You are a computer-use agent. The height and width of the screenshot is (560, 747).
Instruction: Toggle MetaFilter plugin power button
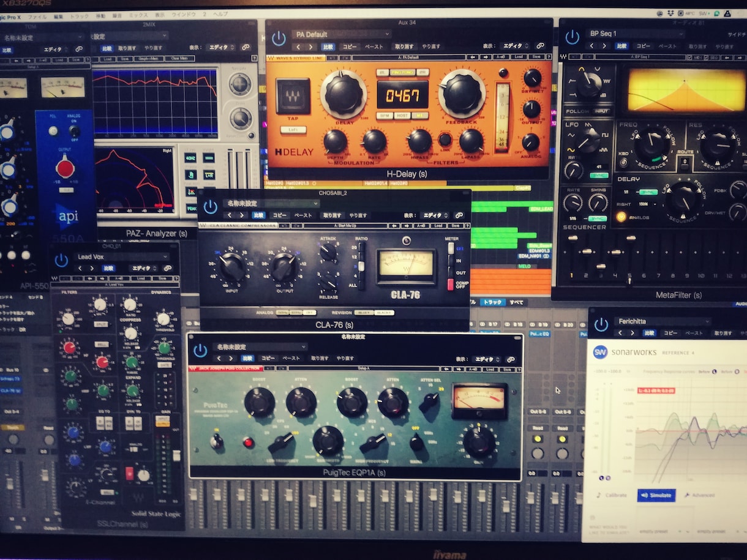pos(572,37)
